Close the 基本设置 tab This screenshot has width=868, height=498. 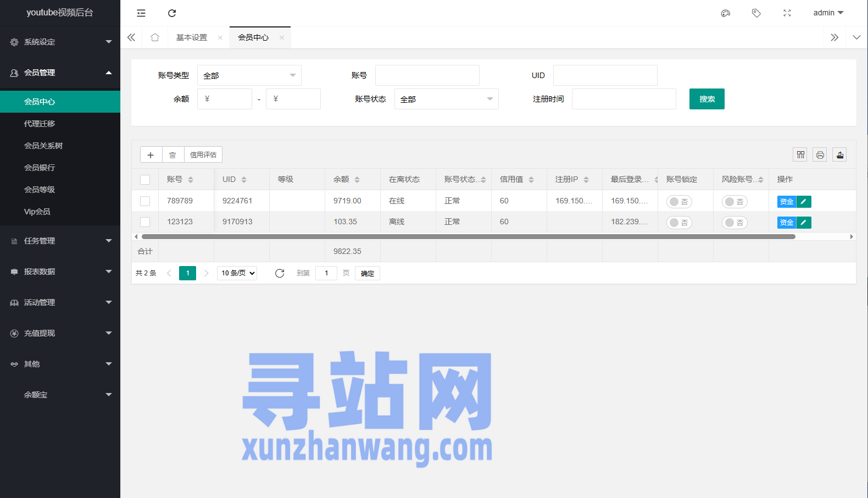(220, 37)
